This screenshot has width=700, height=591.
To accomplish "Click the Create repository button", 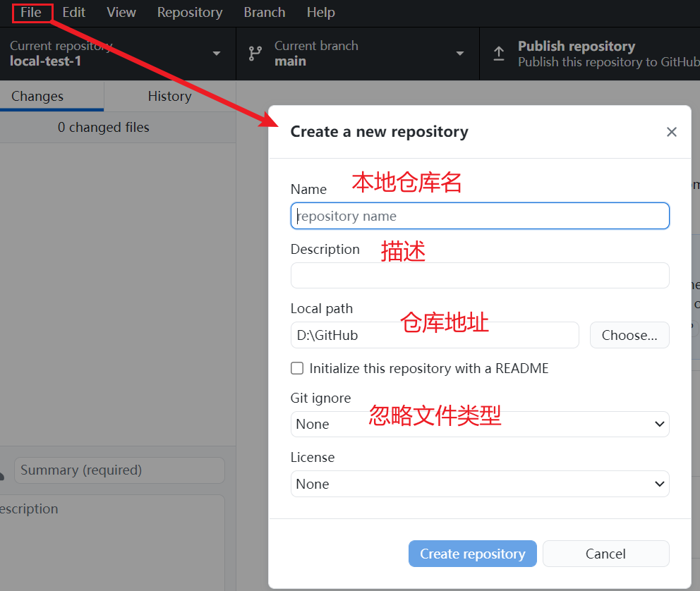I will click(x=472, y=554).
